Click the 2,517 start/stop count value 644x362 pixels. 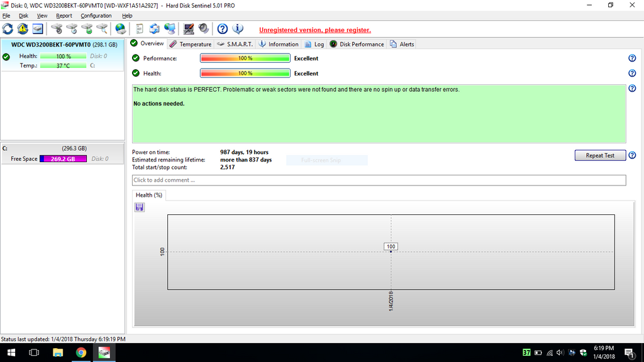click(x=228, y=167)
